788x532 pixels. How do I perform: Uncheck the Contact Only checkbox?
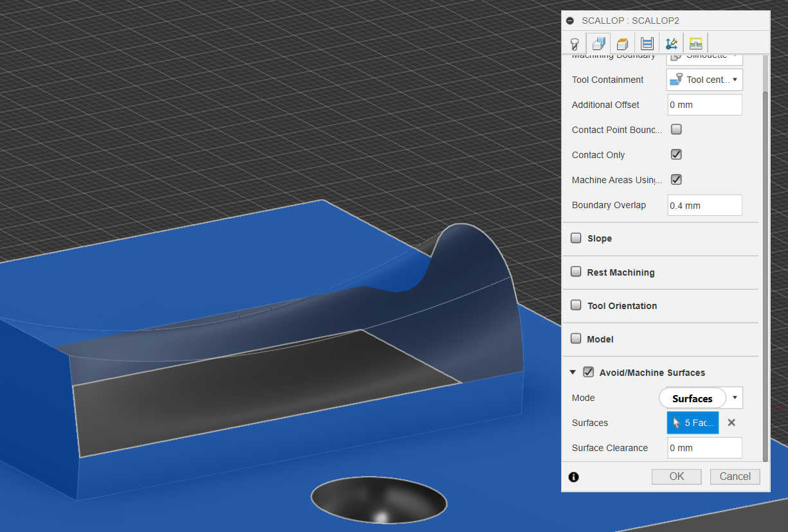point(676,155)
